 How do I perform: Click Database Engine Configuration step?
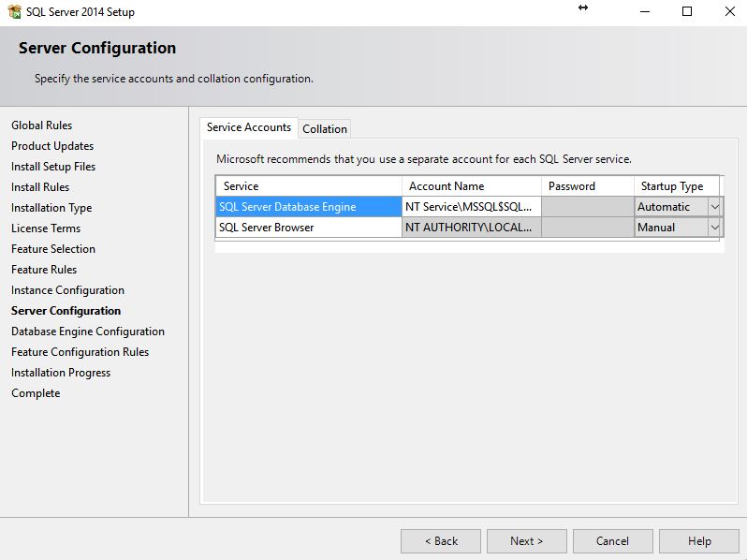[88, 332]
